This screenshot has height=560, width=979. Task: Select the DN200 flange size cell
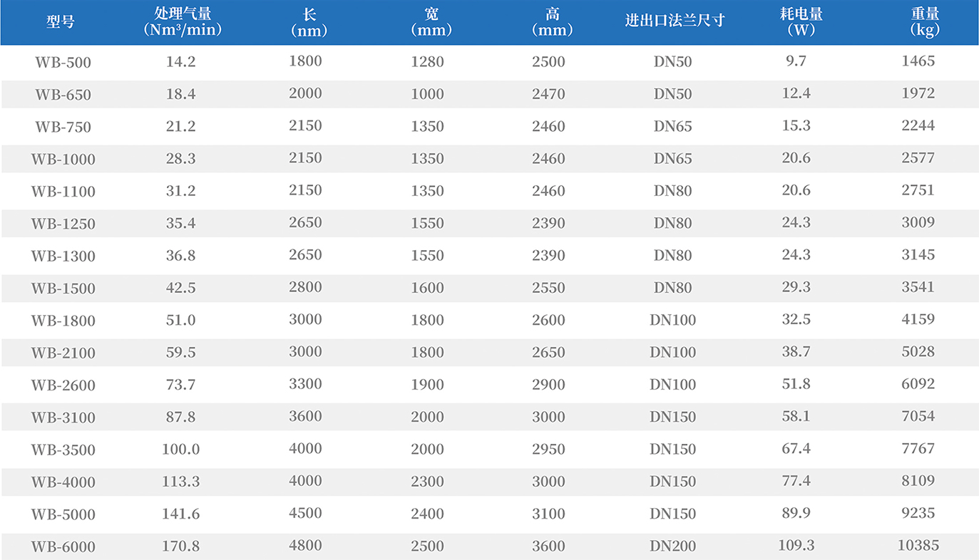pyautogui.click(x=672, y=546)
